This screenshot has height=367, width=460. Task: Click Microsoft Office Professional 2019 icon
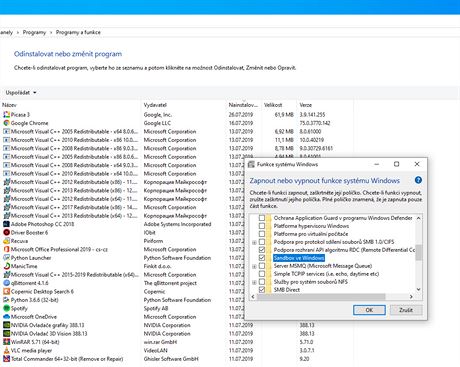(x=6, y=249)
